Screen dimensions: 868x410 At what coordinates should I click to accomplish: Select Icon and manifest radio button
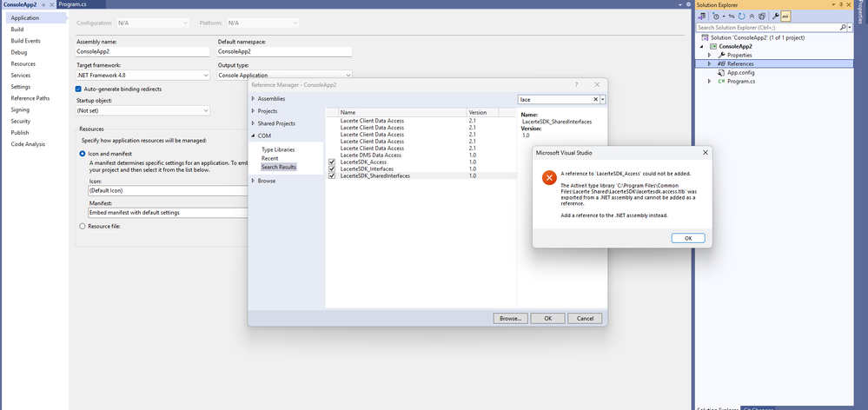83,154
